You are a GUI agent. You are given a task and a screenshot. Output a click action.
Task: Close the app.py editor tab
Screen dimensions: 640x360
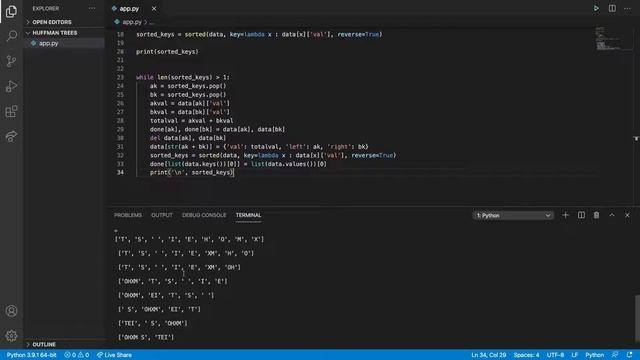[x=154, y=8]
